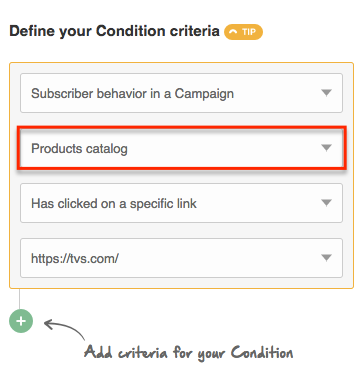Open Subscriber behavior in a Campaign dropdown
The width and height of the screenshot is (361, 376).
pyautogui.click(x=181, y=93)
